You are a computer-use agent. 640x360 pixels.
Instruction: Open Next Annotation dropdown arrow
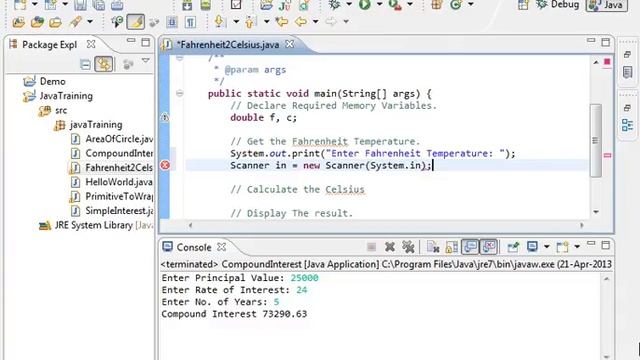(236, 21)
